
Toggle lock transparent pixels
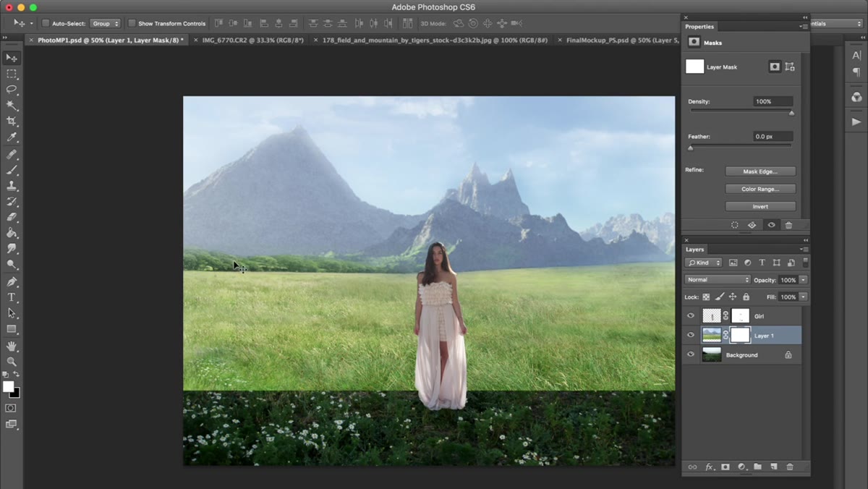(706, 297)
